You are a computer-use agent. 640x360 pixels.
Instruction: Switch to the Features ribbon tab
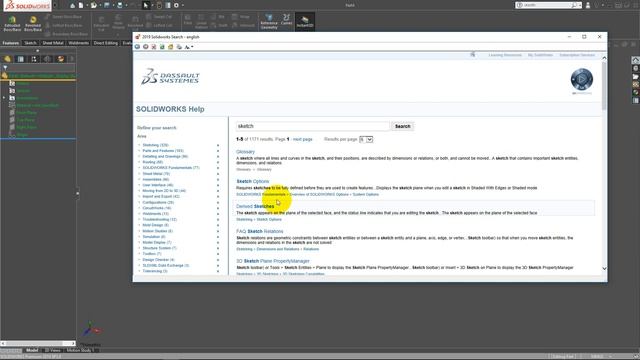11,43
